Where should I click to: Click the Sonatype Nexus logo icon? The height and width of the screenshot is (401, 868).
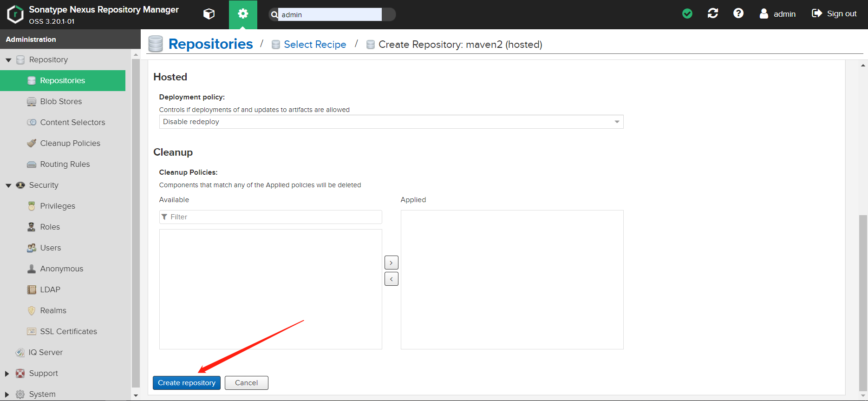click(x=15, y=14)
